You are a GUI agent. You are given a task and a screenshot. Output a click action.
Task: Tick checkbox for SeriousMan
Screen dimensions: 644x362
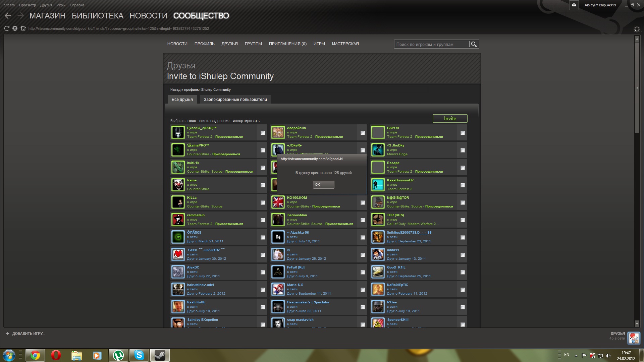(363, 220)
